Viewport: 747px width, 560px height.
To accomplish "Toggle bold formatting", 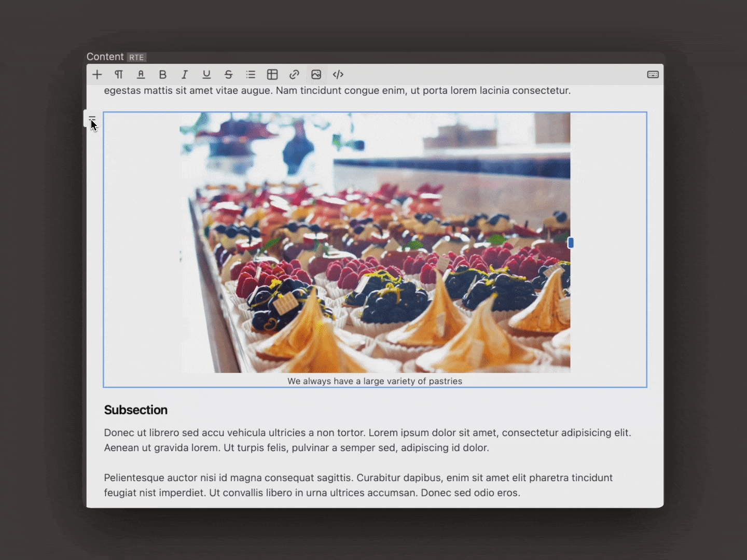I will [x=162, y=74].
